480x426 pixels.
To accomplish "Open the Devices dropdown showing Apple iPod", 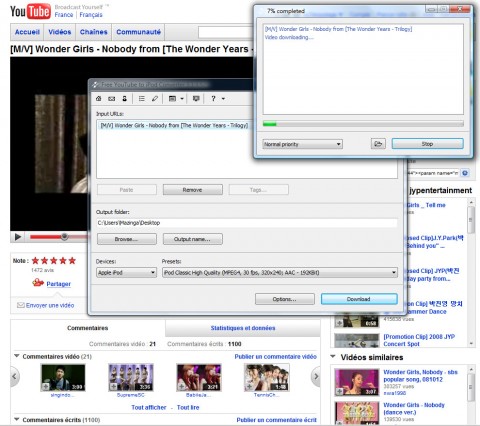I will pos(126,273).
